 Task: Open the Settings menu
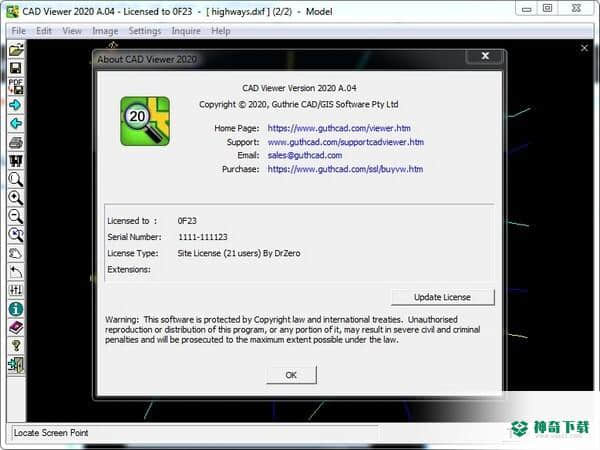(x=145, y=31)
